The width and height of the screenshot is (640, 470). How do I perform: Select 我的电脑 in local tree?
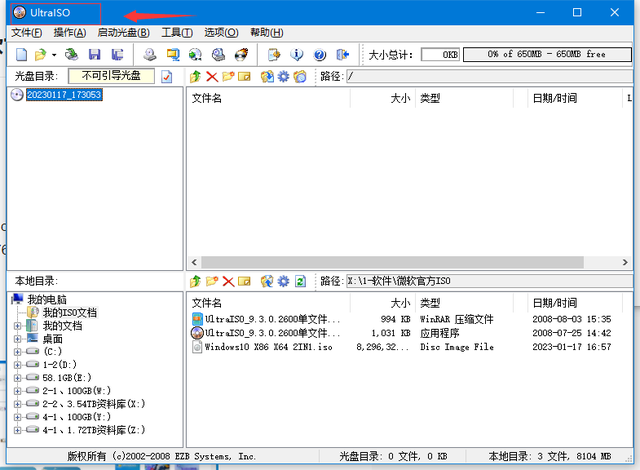(x=47, y=299)
